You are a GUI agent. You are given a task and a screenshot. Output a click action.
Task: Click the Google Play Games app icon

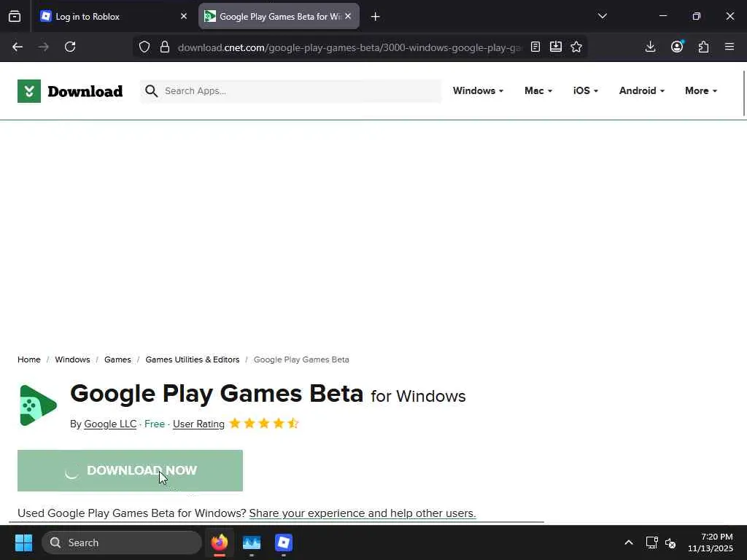[x=38, y=405]
